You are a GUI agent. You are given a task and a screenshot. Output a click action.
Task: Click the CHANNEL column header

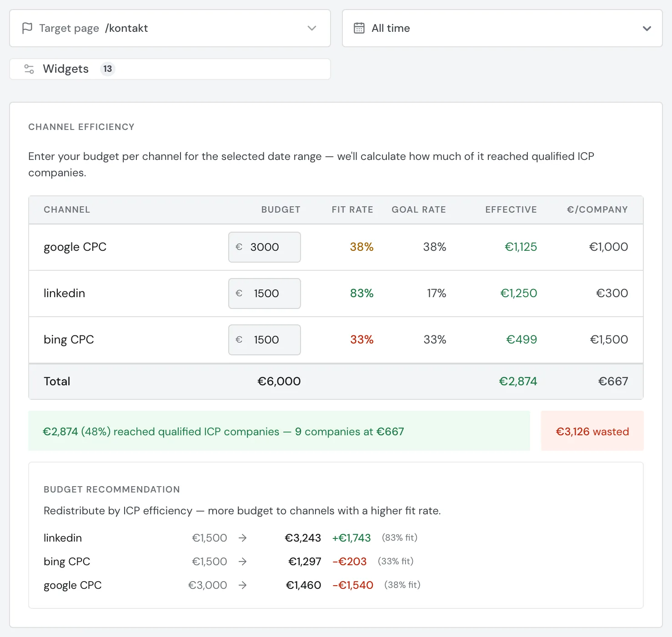(67, 210)
